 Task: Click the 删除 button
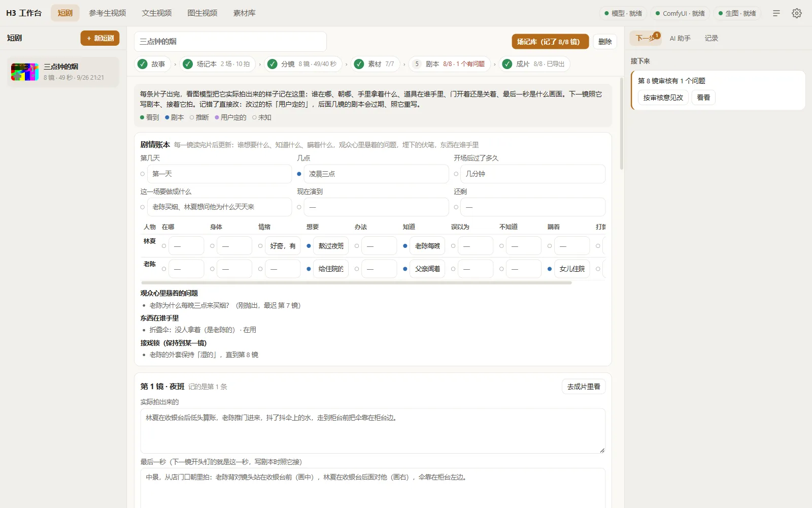point(605,42)
